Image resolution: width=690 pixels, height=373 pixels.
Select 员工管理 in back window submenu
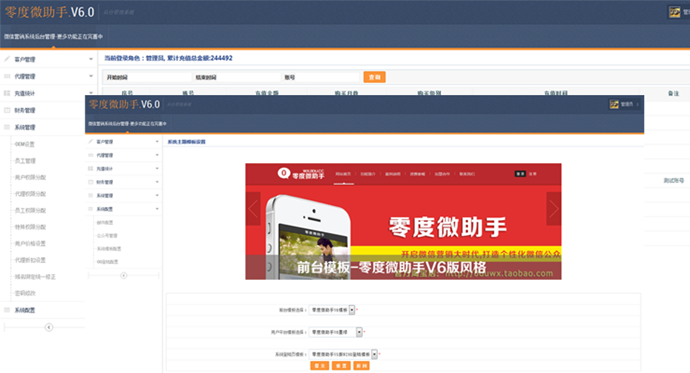coord(25,161)
